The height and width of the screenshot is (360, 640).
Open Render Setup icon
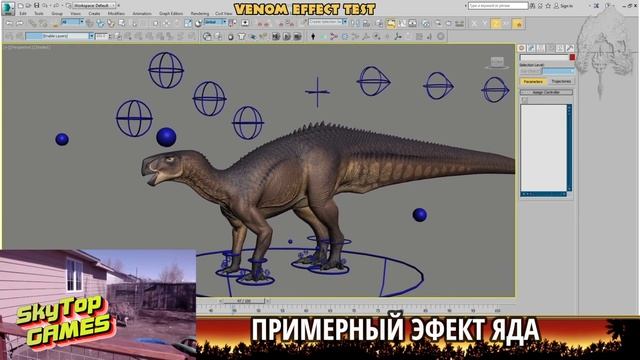tap(438, 23)
